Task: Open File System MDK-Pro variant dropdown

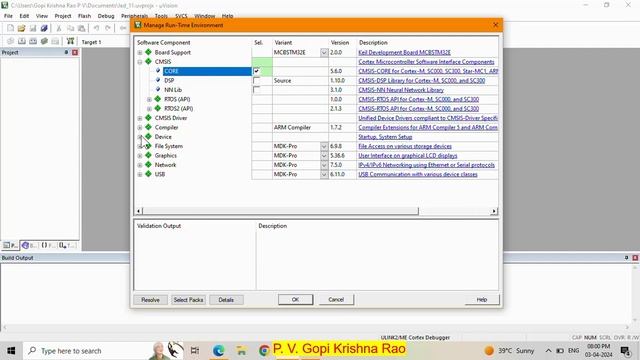Action: (324, 146)
